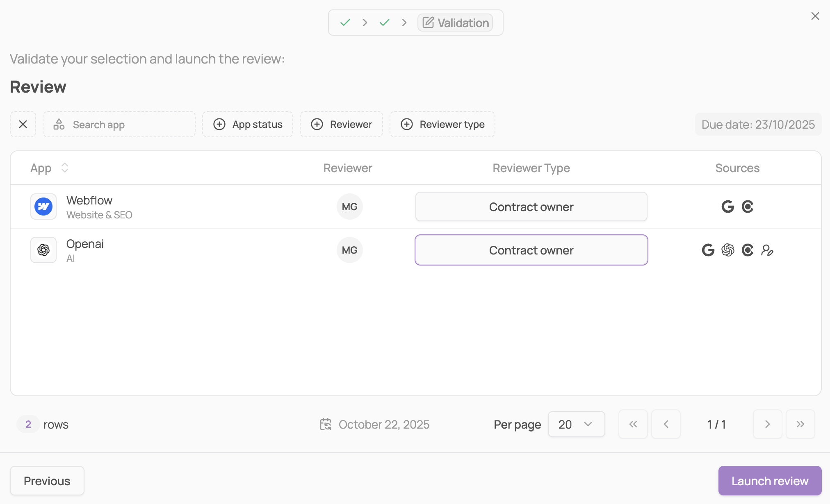The height and width of the screenshot is (504, 830).
Task: Add a Reviewer filter
Action: click(341, 124)
